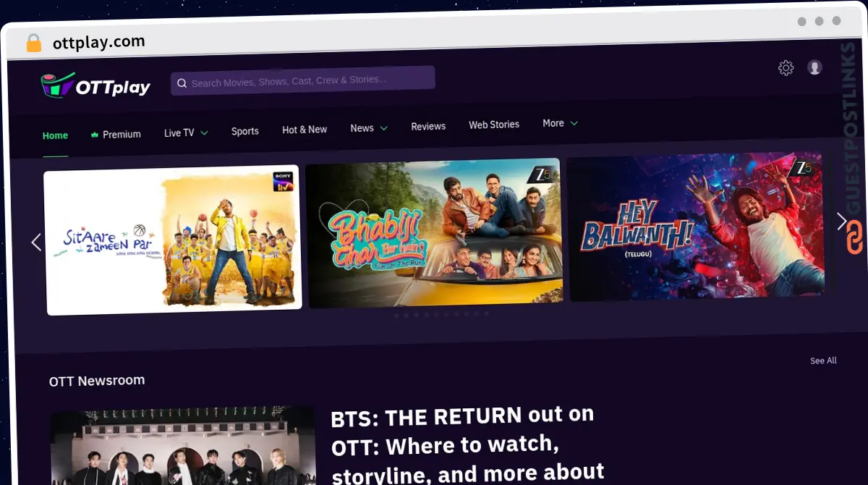Open the BTS group article image
Image resolution: width=868 pixels, height=485 pixels.
[184, 447]
